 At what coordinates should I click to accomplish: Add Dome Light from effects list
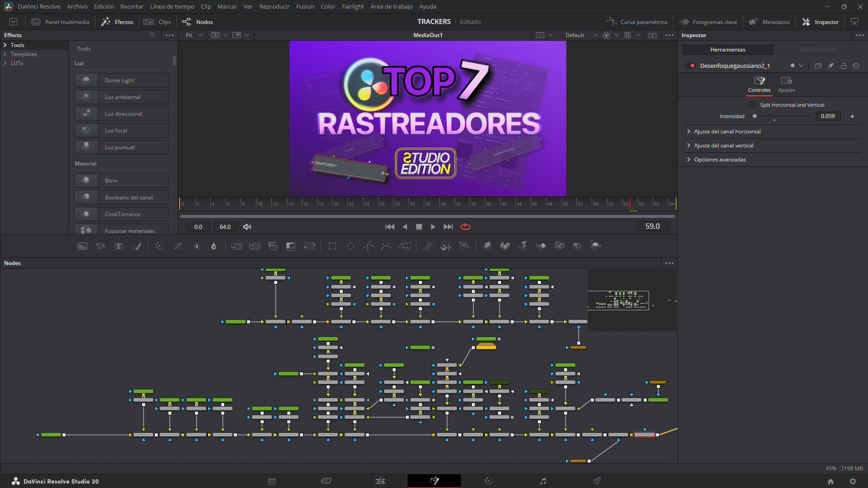[x=121, y=81]
